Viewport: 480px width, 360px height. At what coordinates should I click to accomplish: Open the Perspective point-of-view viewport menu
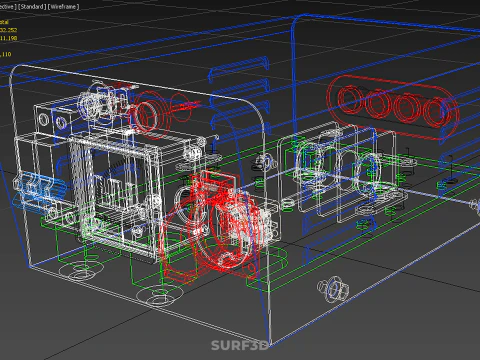pos(7,7)
